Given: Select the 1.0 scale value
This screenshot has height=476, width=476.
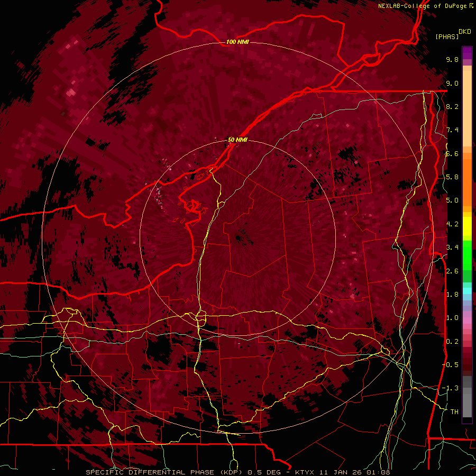Looking at the screenshot, I should coord(452,318).
